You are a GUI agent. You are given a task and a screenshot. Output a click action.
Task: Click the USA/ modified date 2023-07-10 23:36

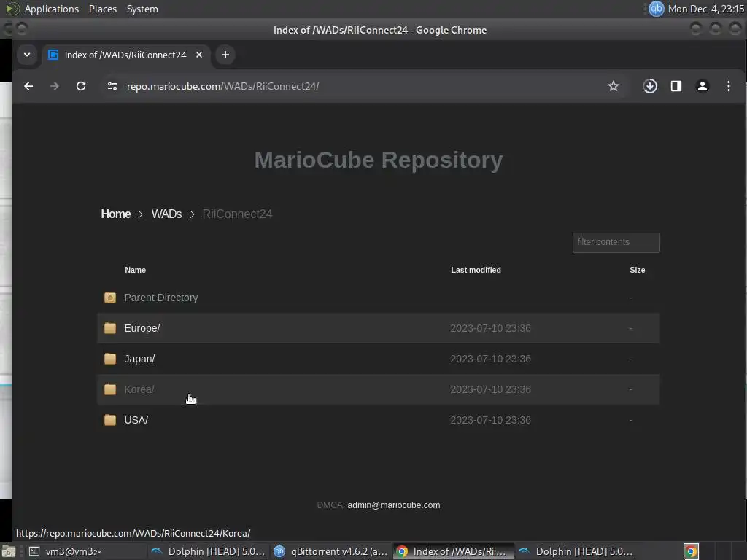click(490, 420)
